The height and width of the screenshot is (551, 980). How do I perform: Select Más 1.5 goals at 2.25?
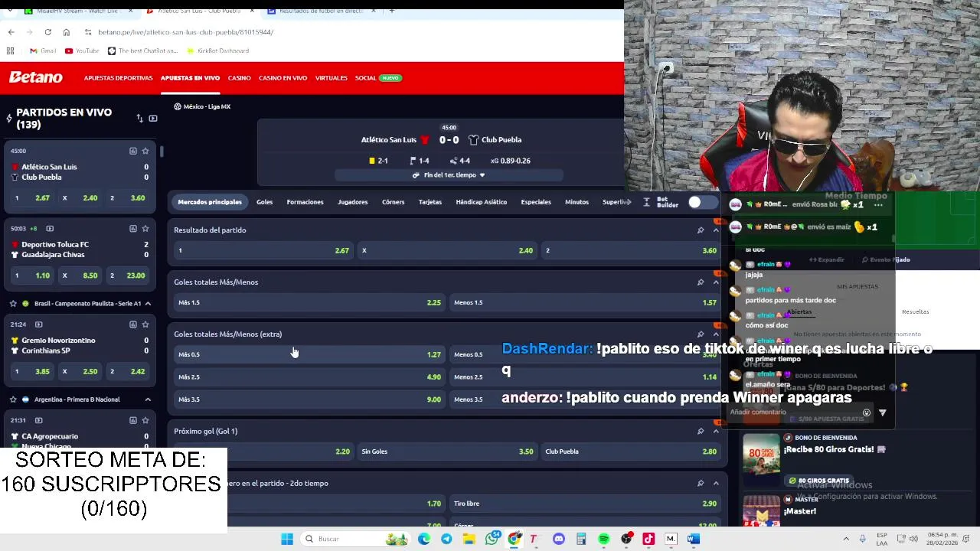[309, 302]
